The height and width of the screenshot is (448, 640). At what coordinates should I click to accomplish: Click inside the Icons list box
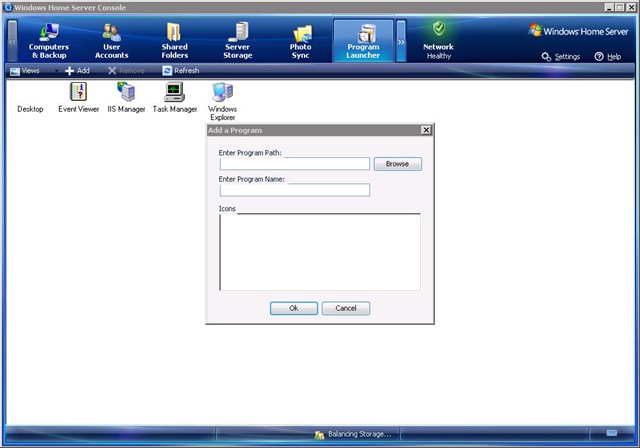click(320, 252)
